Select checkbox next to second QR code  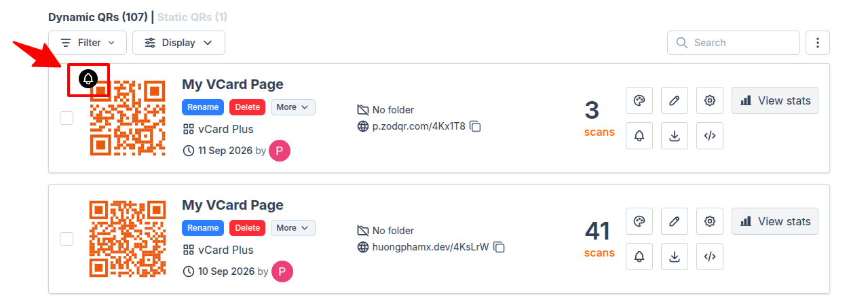coord(67,239)
